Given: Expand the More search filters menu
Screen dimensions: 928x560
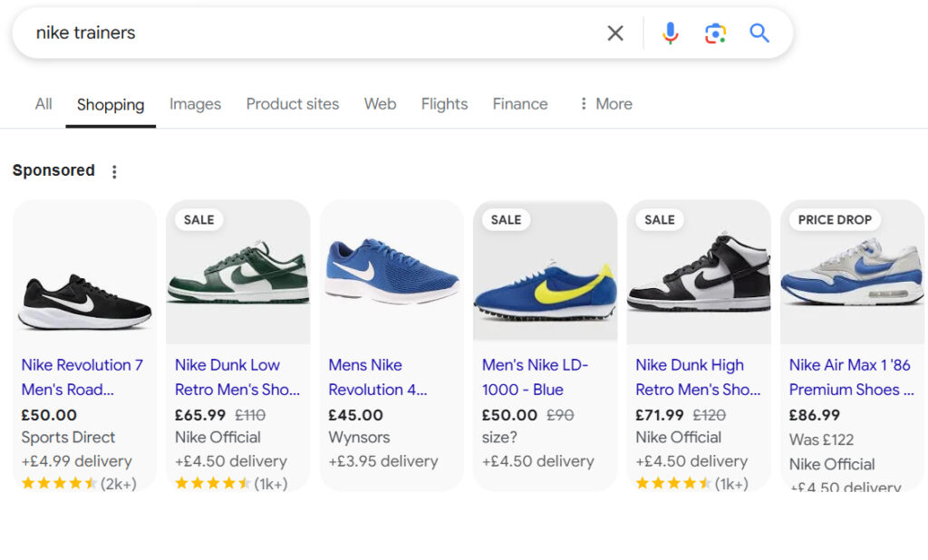Looking at the screenshot, I should tap(605, 104).
